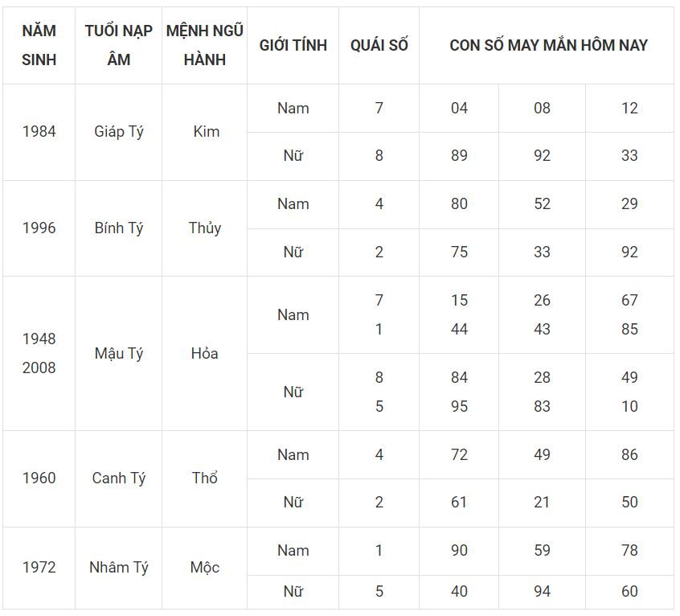Click lucky number 04 in the 1984 row
This screenshot has width=680, height=616.
click(x=459, y=108)
